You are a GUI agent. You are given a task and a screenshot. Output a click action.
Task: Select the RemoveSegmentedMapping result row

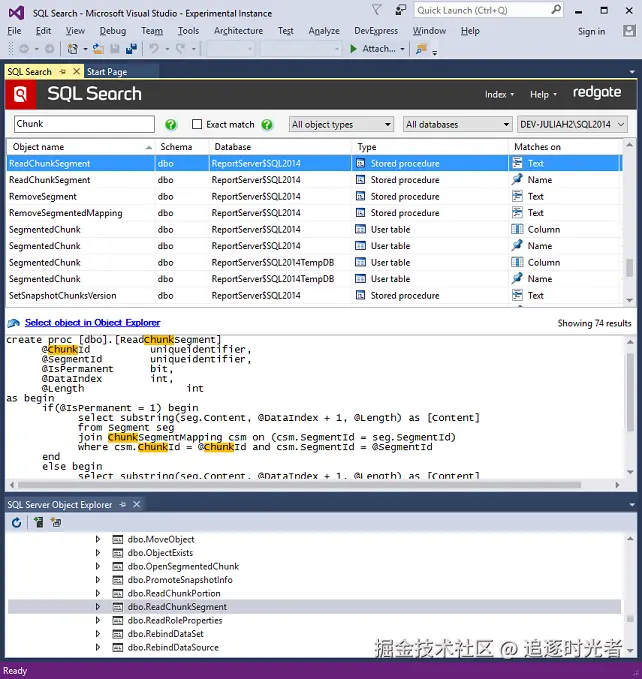coord(64,213)
